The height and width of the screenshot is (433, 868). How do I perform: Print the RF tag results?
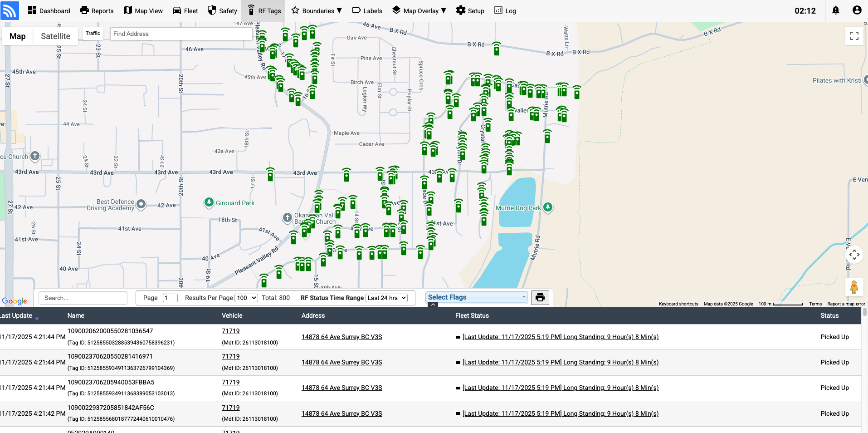[540, 297]
